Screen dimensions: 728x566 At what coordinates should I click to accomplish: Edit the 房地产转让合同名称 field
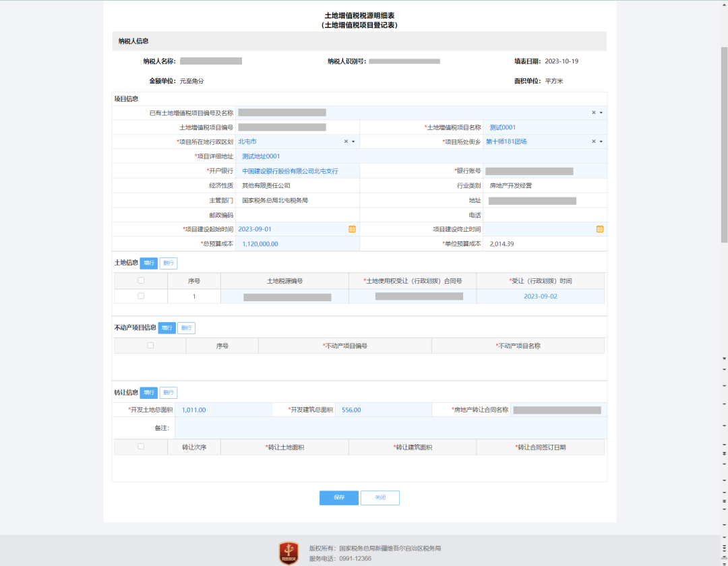click(x=559, y=410)
